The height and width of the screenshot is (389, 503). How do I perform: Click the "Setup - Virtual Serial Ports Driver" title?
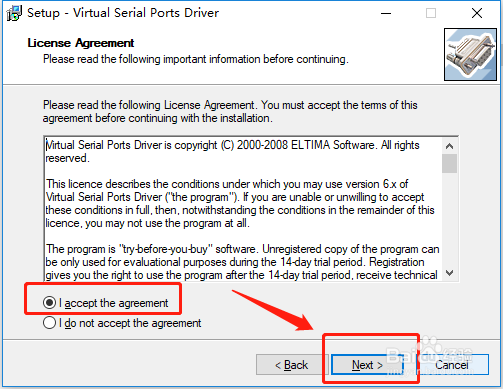click(x=123, y=13)
